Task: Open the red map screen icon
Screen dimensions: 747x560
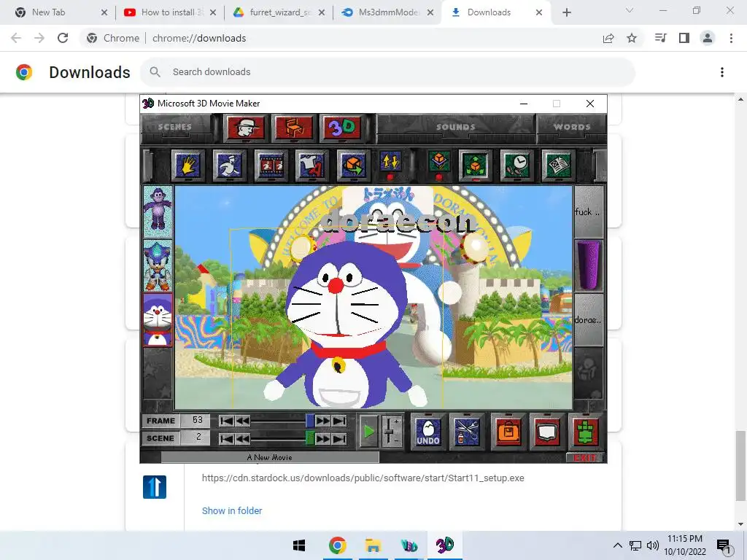Action: (547, 432)
